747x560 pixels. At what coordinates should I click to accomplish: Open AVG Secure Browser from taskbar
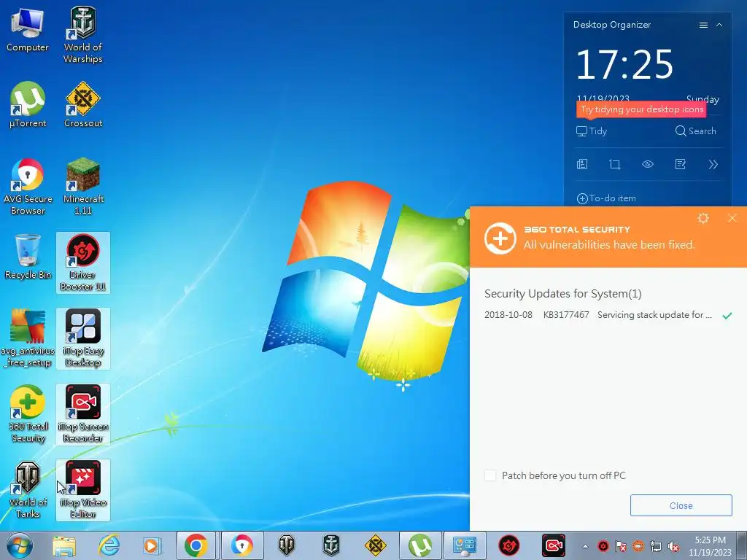coord(241,545)
